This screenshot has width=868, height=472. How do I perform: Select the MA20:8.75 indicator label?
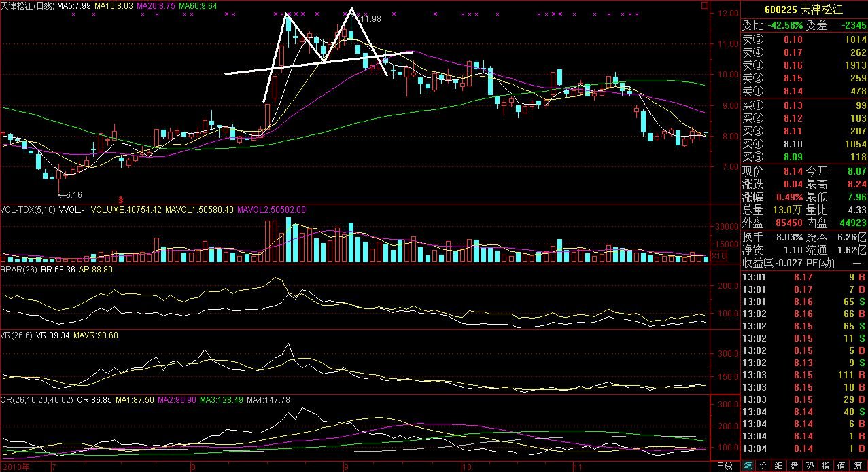coord(156,5)
